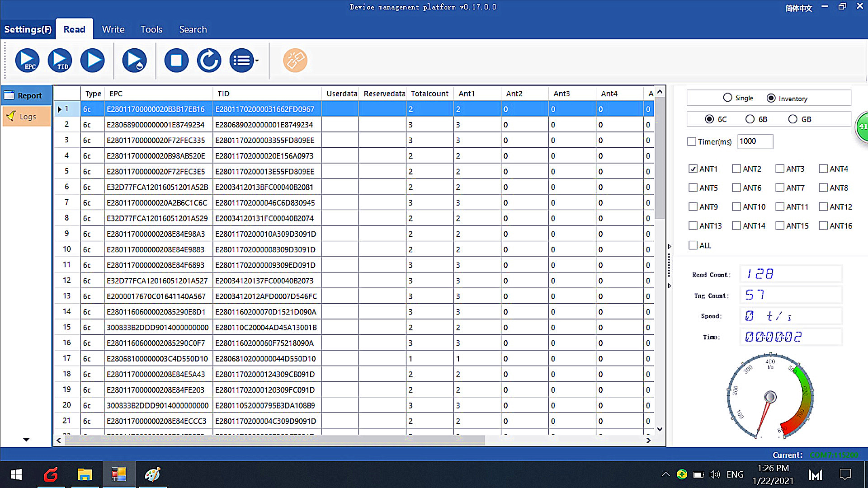Click the ENG language indicator

(x=735, y=474)
